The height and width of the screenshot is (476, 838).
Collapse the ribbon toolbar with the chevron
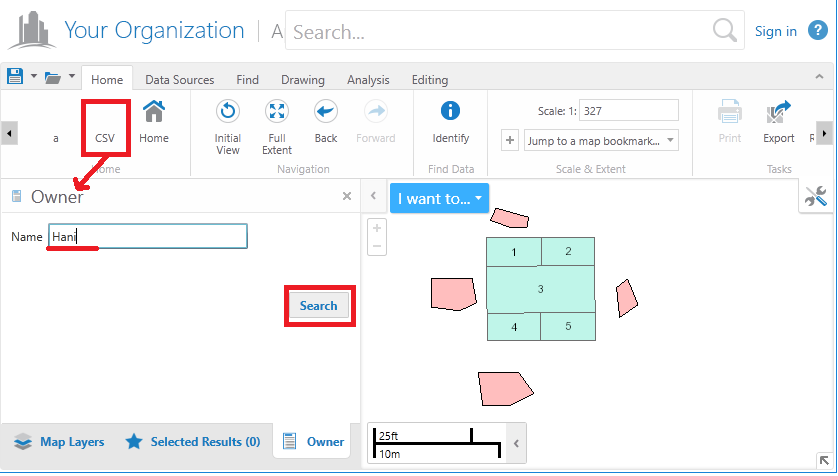[819, 77]
